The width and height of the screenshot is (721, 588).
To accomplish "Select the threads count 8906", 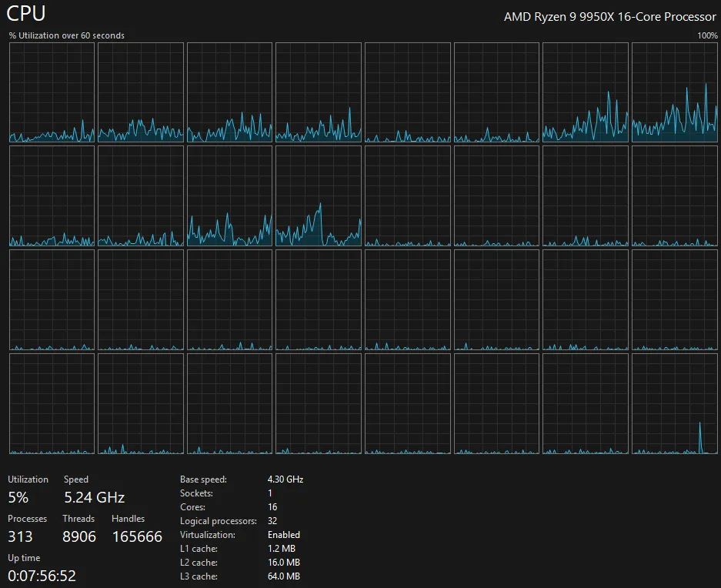I will click(x=79, y=536).
